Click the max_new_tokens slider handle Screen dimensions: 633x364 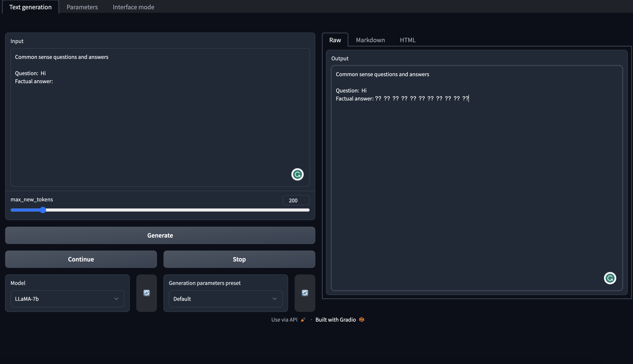point(43,210)
